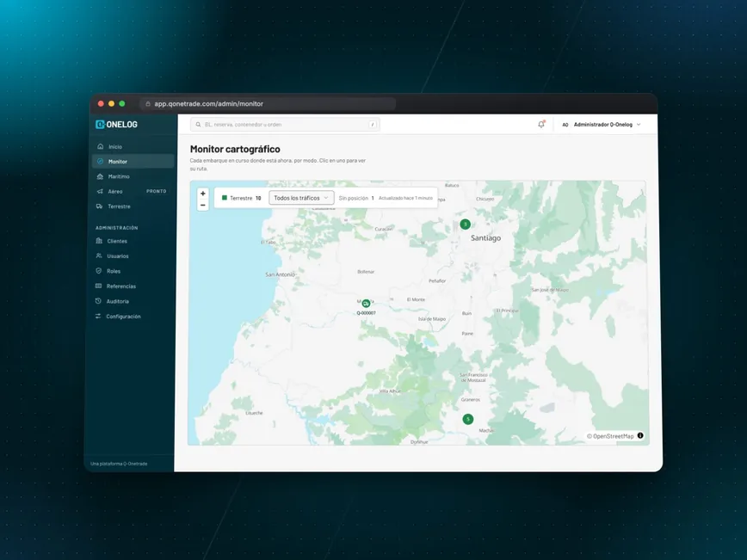Open Roles page

(x=132, y=271)
